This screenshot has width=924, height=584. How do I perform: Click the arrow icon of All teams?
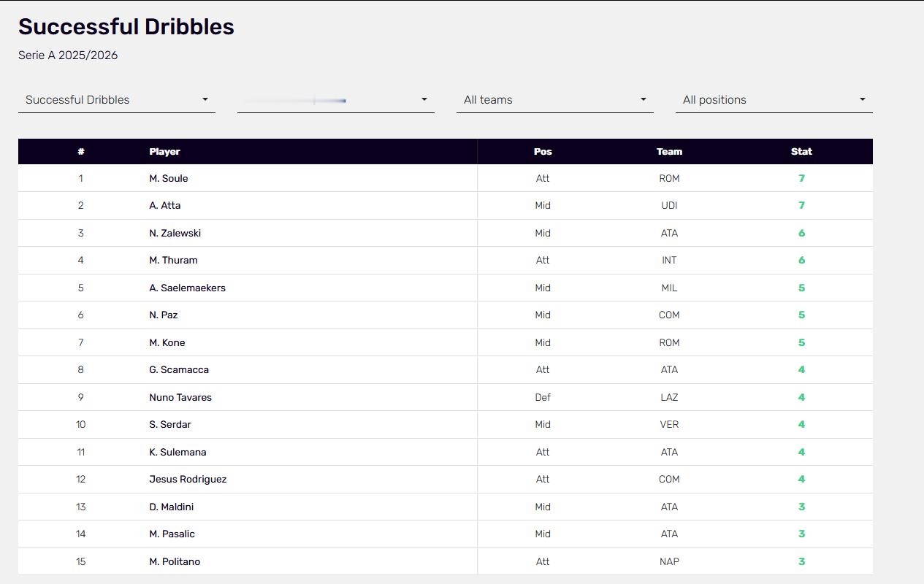(644, 99)
